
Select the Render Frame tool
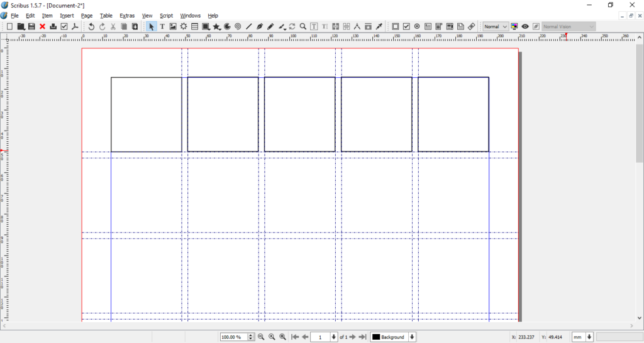point(184,26)
